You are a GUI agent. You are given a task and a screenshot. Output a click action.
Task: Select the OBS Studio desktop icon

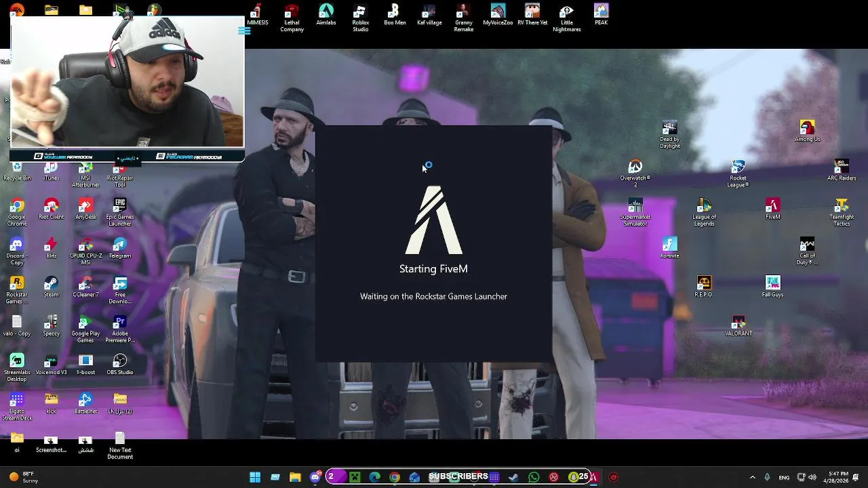[120, 364]
